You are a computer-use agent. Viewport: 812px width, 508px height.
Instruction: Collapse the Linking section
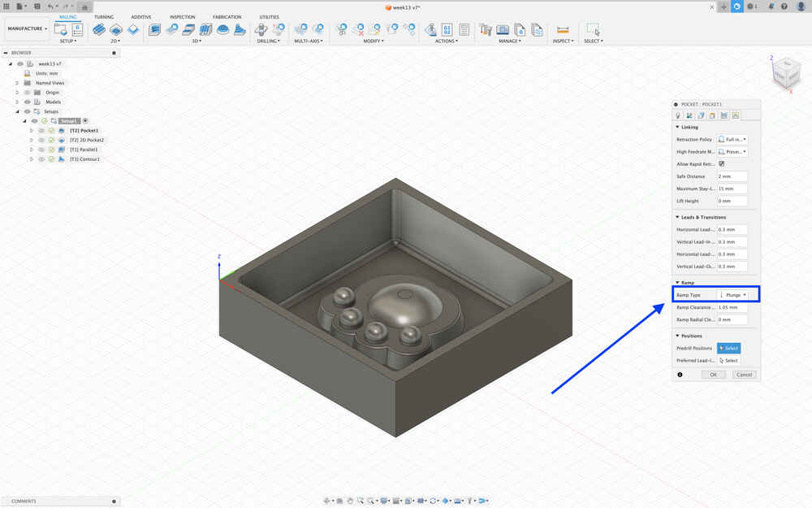[677, 127]
